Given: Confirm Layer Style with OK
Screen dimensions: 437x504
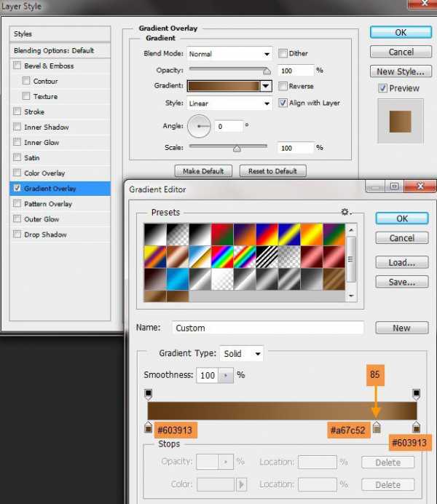Looking at the screenshot, I should coord(401,33).
